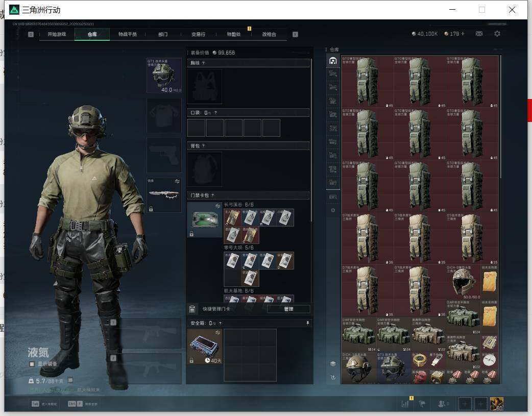The image size is (532, 416).
Task: Select the safe box case thumbnail
Action: [x=205, y=347]
